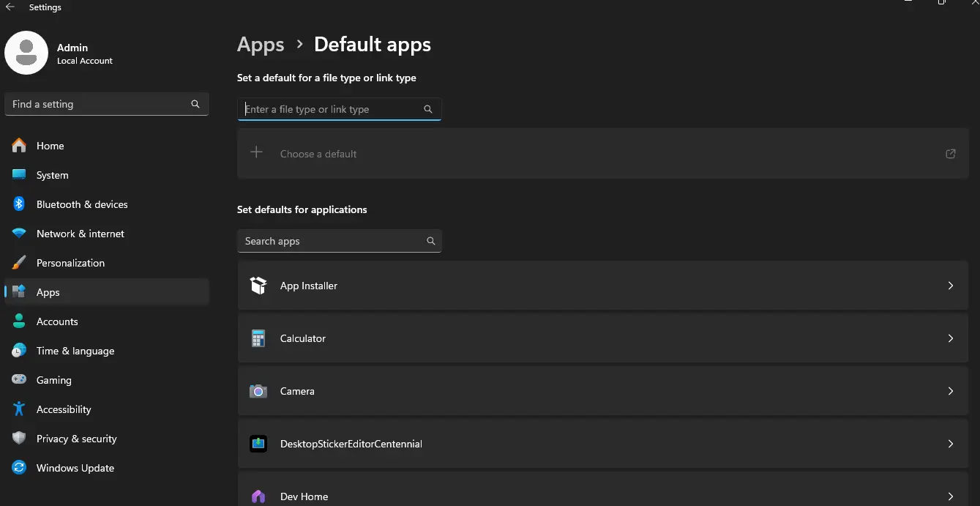Click Default apps breadcrumb title
This screenshot has height=506, width=980.
pyautogui.click(x=373, y=45)
